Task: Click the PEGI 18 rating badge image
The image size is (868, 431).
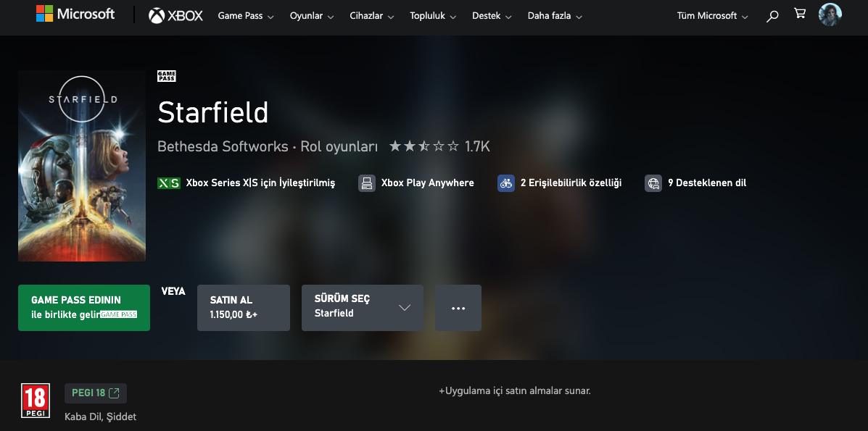Action: [x=36, y=401]
